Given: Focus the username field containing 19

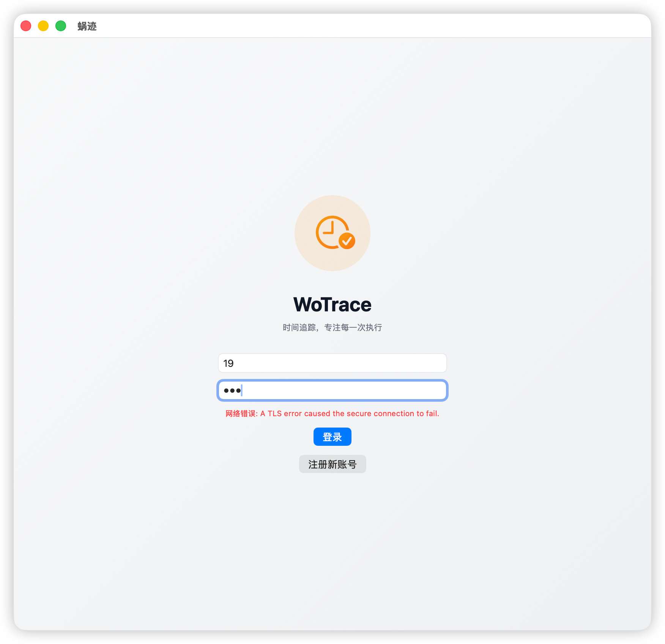Looking at the screenshot, I should (332, 363).
